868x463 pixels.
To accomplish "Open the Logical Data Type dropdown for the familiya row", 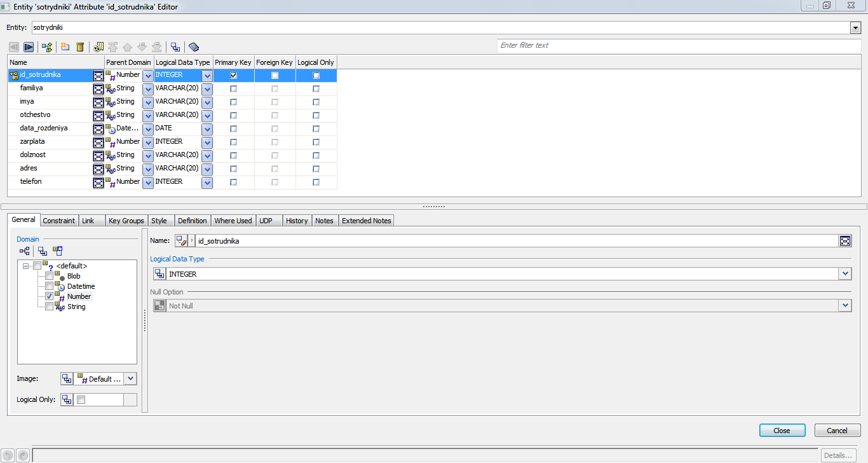I will (207, 89).
